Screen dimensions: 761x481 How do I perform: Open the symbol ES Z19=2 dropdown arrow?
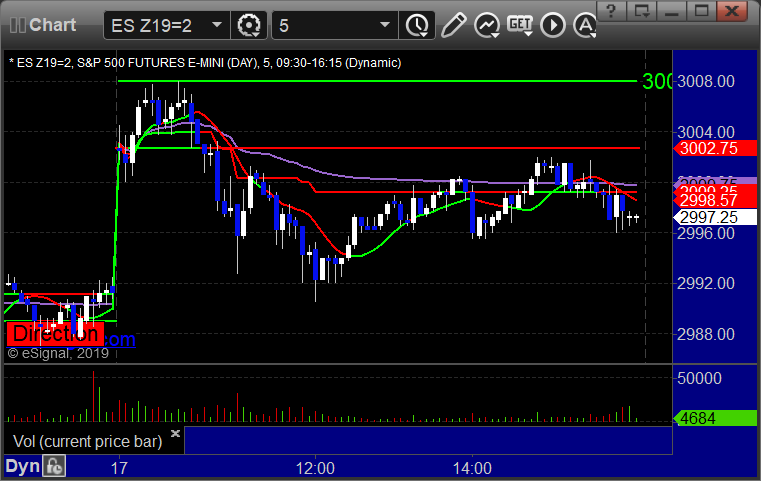click(x=217, y=25)
